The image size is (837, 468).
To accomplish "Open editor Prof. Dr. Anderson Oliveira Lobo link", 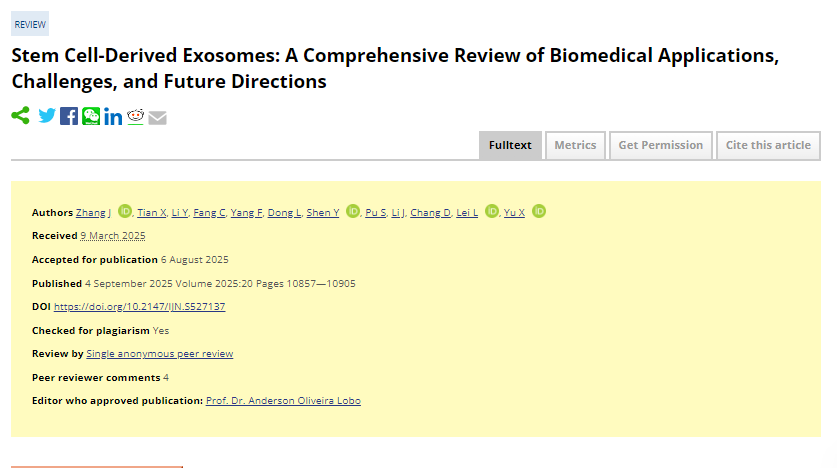I will 283,401.
